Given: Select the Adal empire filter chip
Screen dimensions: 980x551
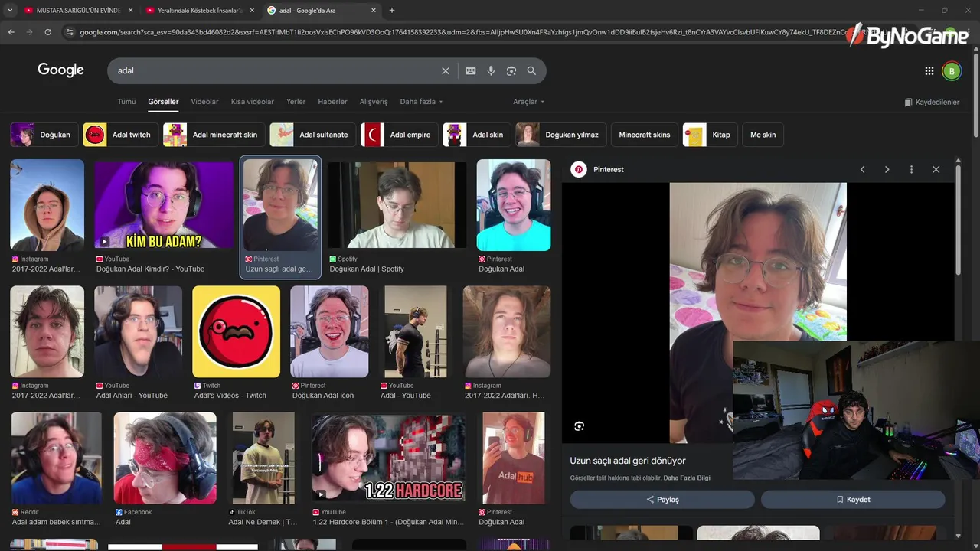Looking at the screenshot, I should click(x=399, y=135).
